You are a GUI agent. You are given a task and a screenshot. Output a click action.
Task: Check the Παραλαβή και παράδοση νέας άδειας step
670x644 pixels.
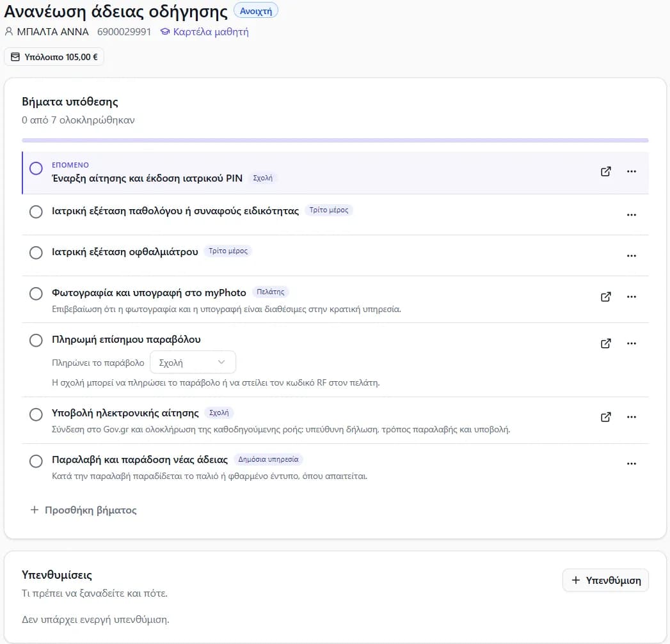tap(36, 461)
